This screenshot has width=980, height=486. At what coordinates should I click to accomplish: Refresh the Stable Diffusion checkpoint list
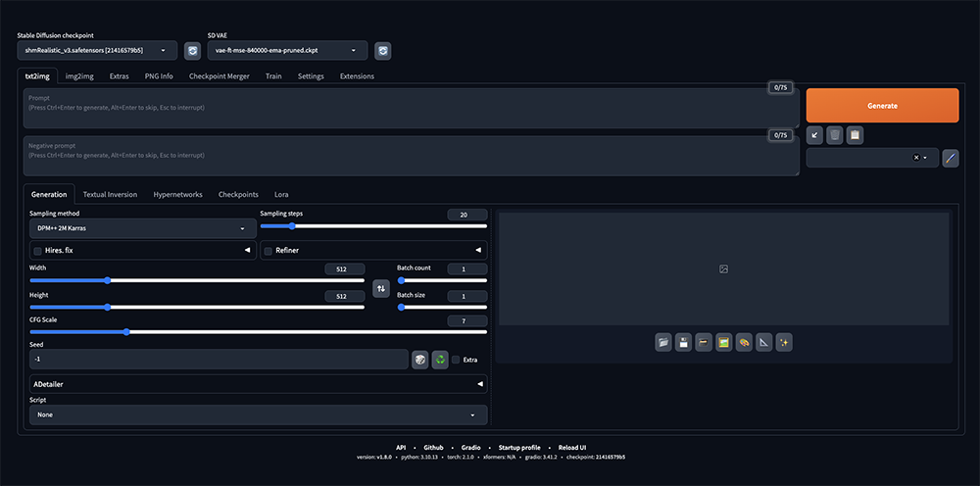(192, 50)
